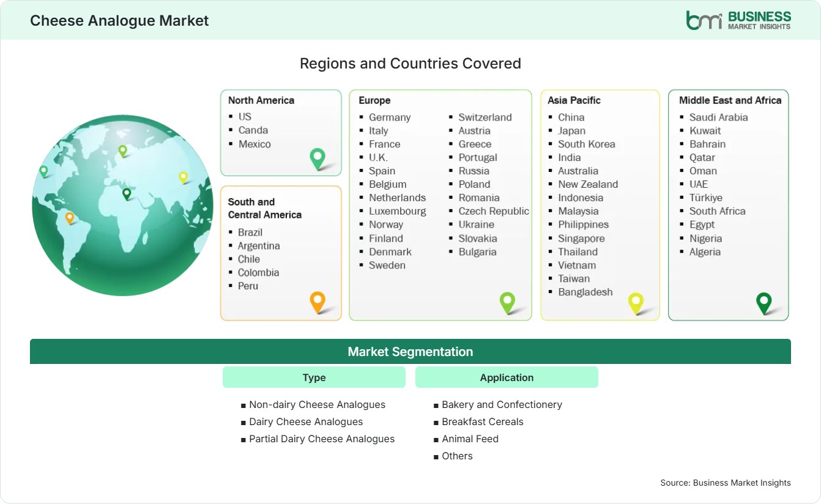The height and width of the screenshot is (504, 821).
Task: Click New Zealand in Asia Pacific list
Action: pyautogui.click(x=588, y=184)
